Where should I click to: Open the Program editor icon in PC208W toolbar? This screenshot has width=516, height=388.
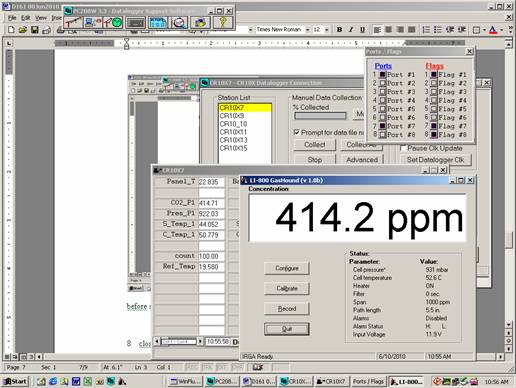(136, 22)
